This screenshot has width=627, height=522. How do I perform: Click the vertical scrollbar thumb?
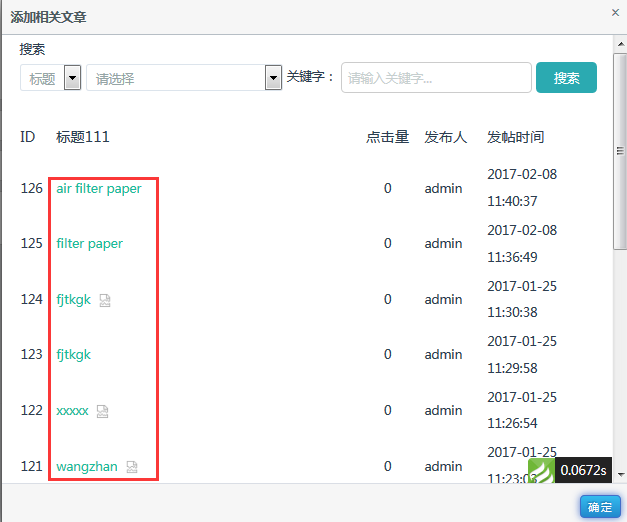coord(621,151)
